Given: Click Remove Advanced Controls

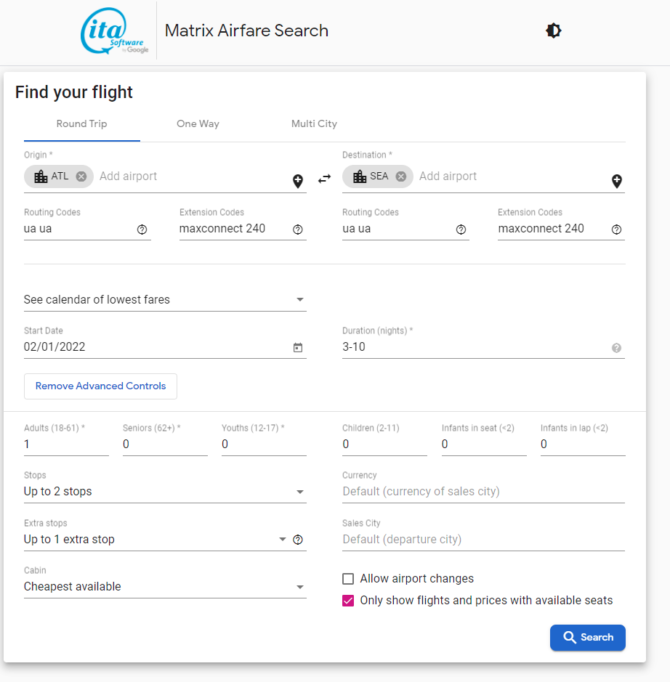Looking at the screenshot, I should coord(100,386).
